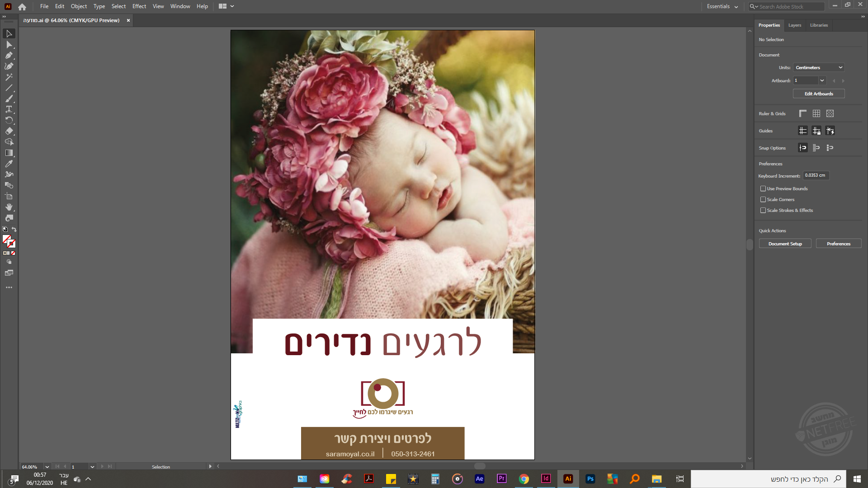This screenshot has height=488, width=868.
Task: Open the Units dropdown
Action: tap(819, 67)
